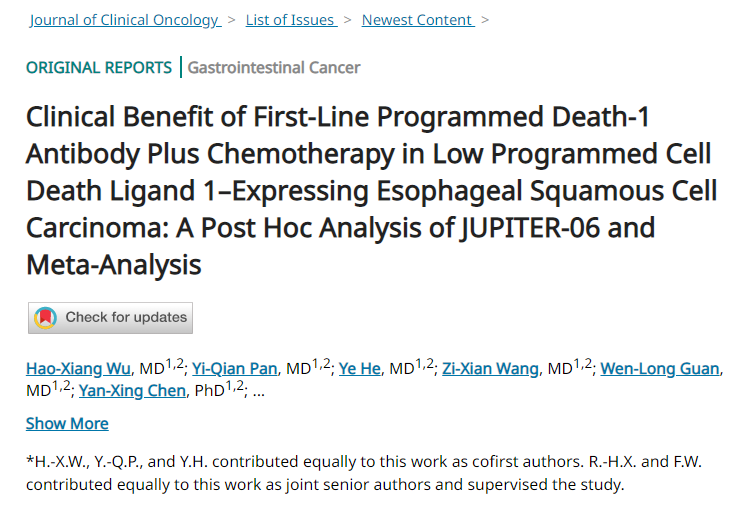Click the Check for updates bookmark icon
The image size is (755, 507).
(x=45, y=318)
